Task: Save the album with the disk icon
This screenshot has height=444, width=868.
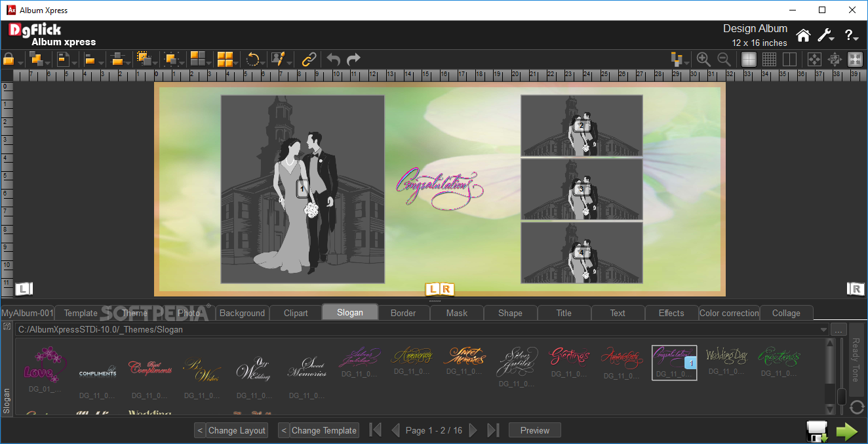Action: pyautogui.click(x=818, y=431)
